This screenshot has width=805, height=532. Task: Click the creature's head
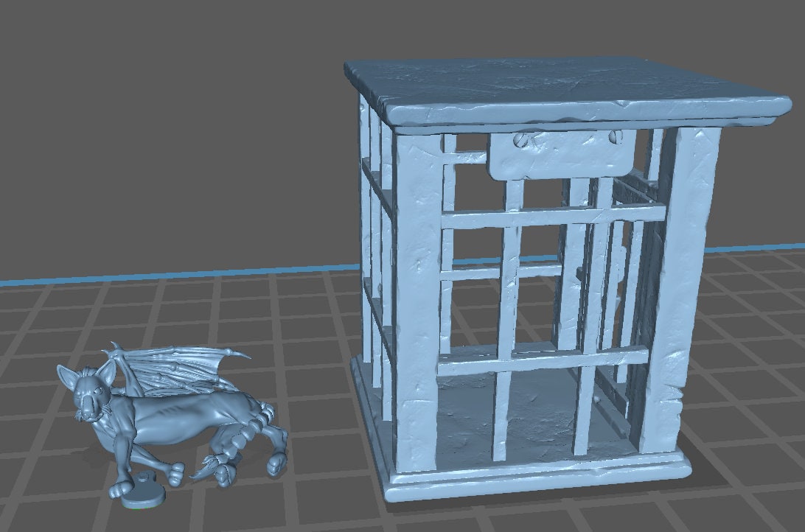(x=85, y=394)
